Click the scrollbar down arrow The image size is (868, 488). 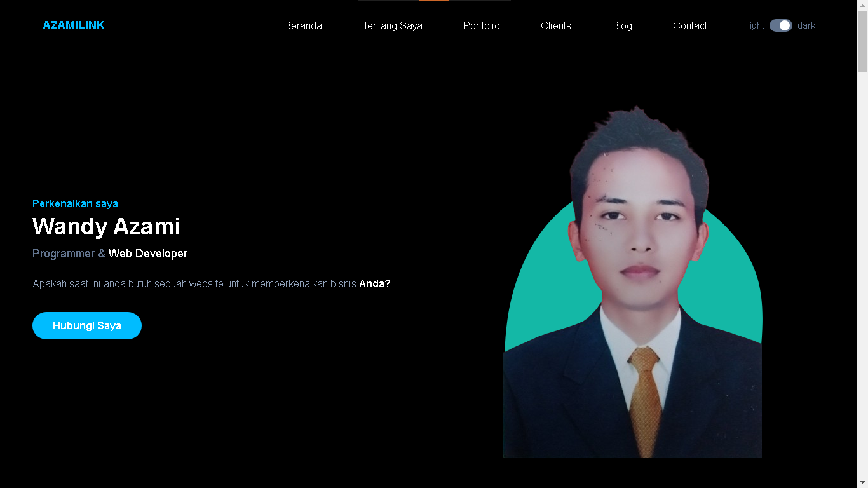(x=863, y=483)
